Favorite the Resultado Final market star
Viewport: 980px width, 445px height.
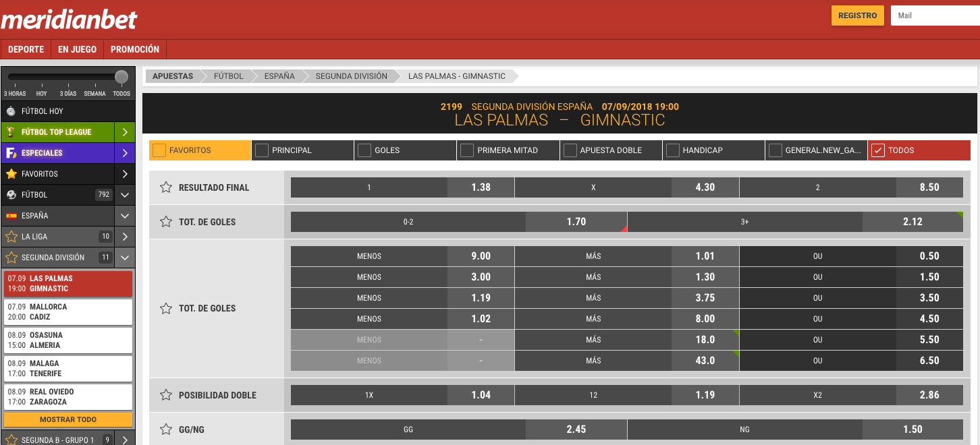pyautogui.click(x=165, y=187)
